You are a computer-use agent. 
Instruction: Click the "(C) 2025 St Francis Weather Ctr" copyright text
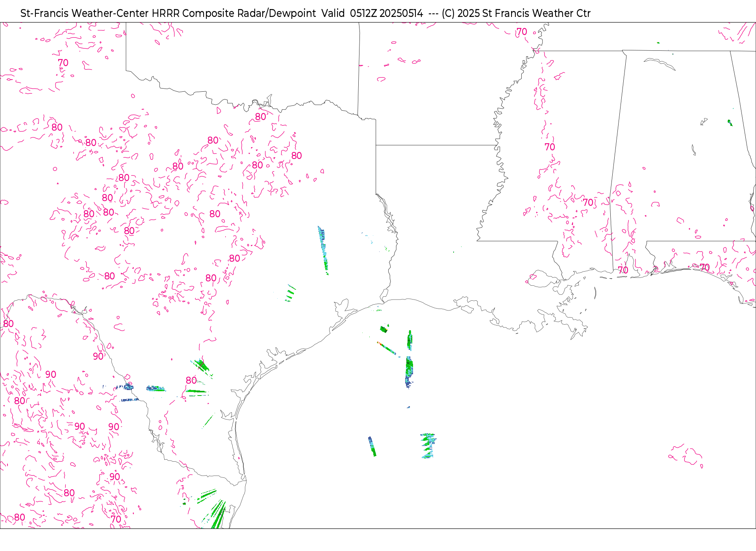[x=516, y=13]
